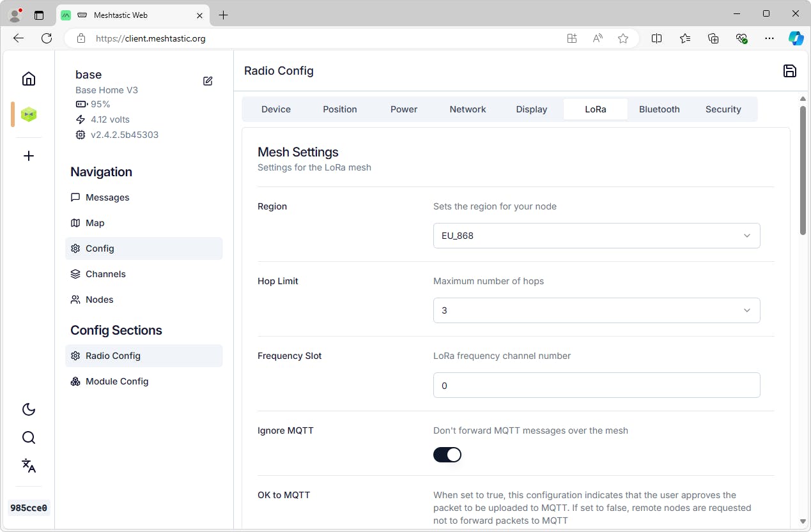Viewport: 811px width, 532px height.
Task: Switch to the Bluetooth tab
Action: (659, 109)
